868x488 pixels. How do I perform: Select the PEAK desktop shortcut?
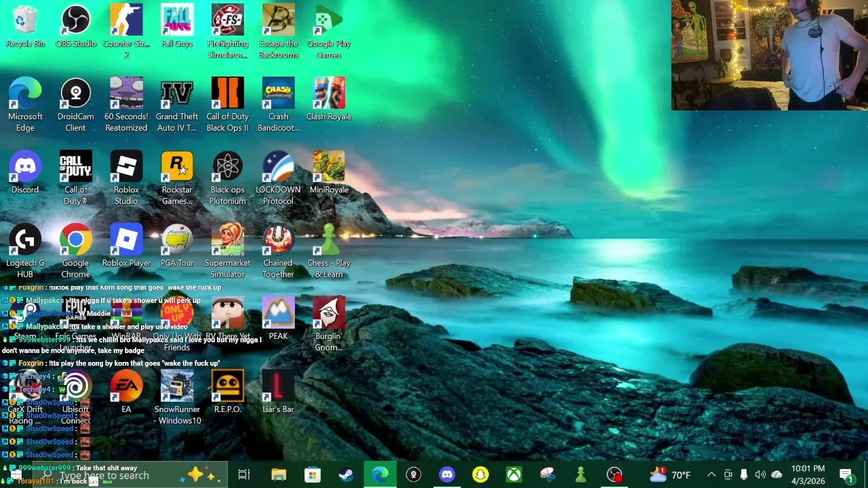(x=278, y=319)
